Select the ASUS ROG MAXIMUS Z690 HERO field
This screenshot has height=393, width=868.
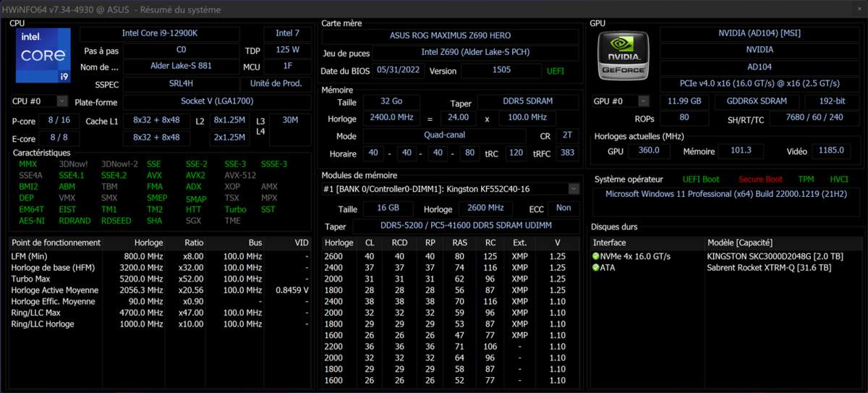click(x=450, y=35)
